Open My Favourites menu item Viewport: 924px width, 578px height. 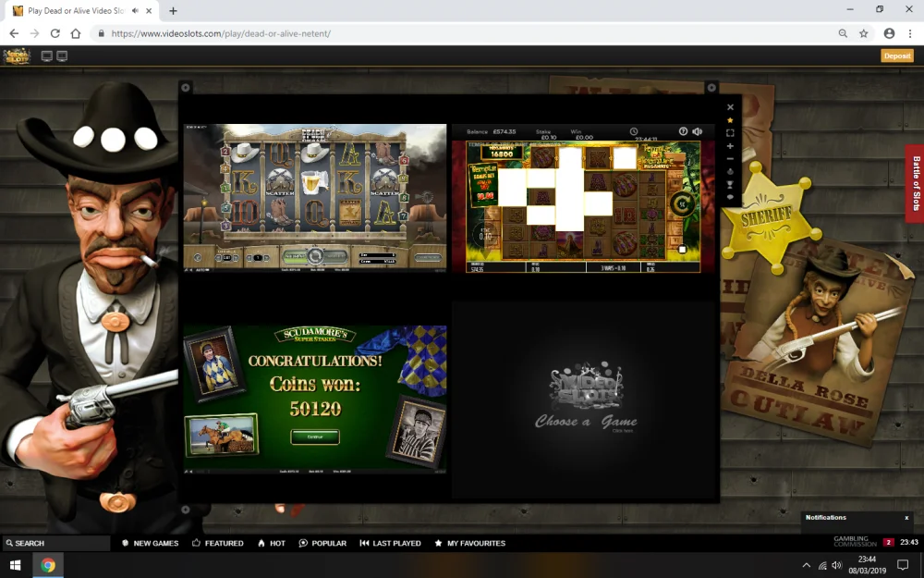(469, 543)
